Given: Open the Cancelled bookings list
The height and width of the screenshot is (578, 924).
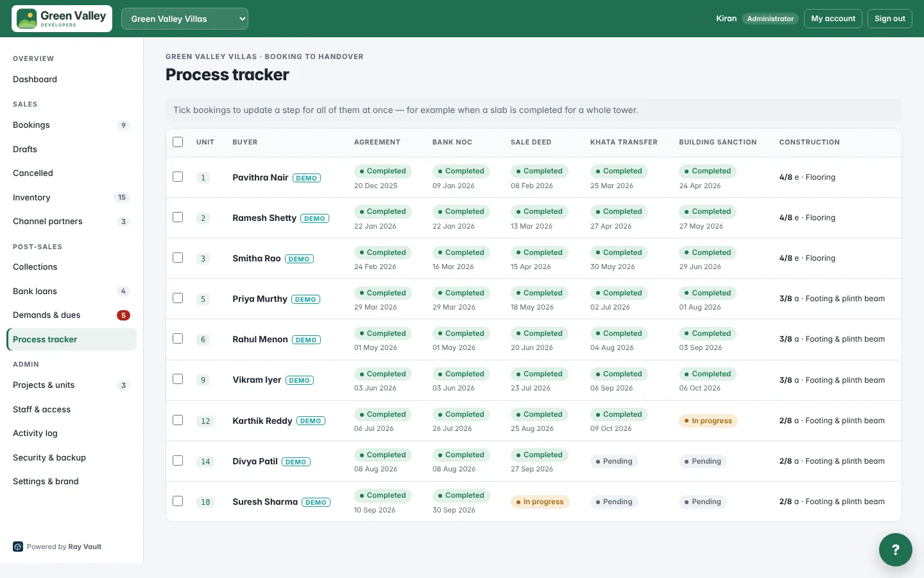Looking at the screenshot, I should (71, 173).
